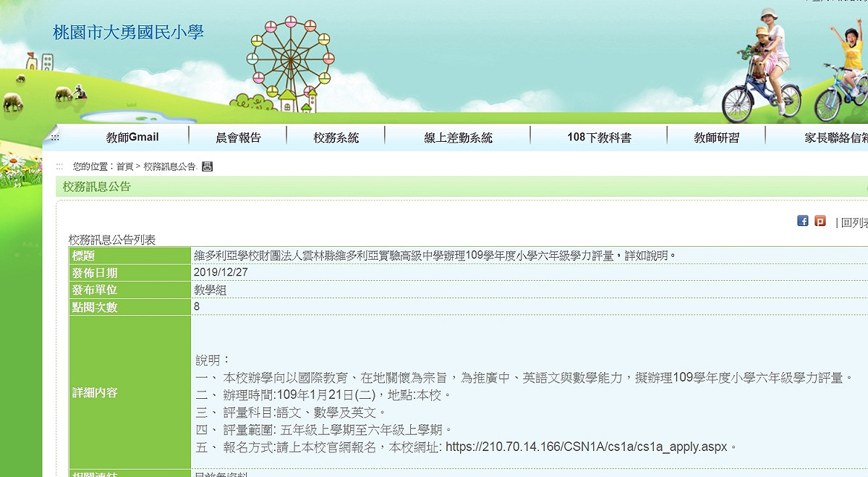Share the page via Plurk icon
Screen dimensions: 868x477
click(x=820, y=221)
